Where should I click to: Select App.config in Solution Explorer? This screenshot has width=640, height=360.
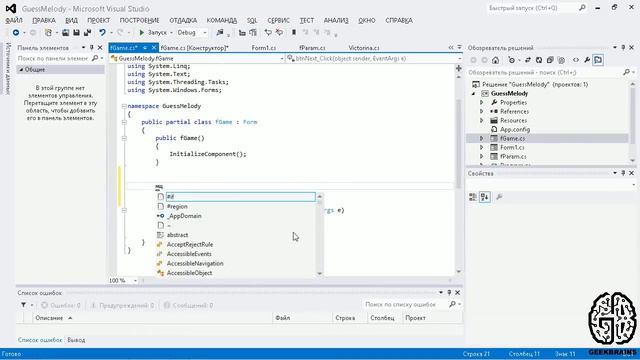515,130
